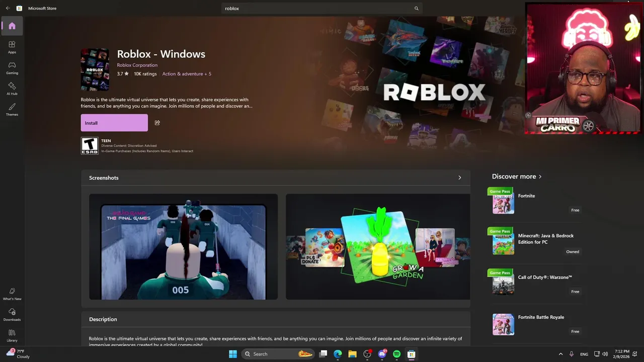The height and width of the screenshot is (362, 644).
Task: Open the Downloads section in sidebar
Action: point(12,315)
